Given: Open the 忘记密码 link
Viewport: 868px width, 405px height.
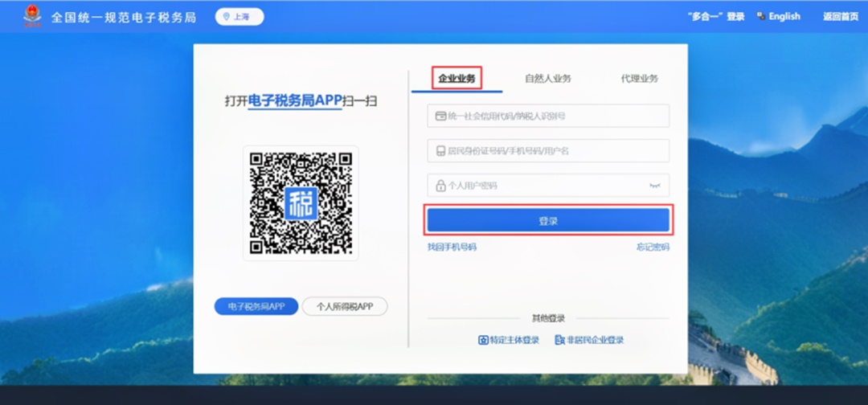Looking at the screenshot, I should 653,247.
